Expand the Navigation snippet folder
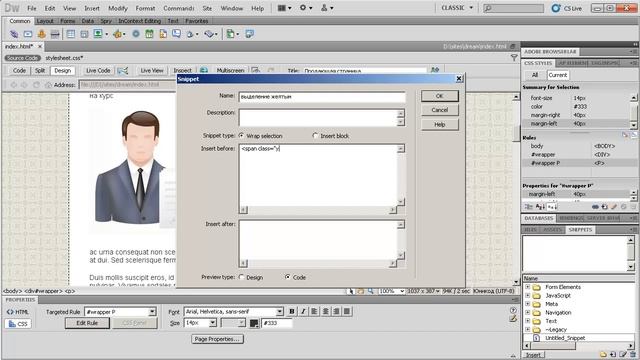This screenshot has width=640, height=360. [527, 313]
